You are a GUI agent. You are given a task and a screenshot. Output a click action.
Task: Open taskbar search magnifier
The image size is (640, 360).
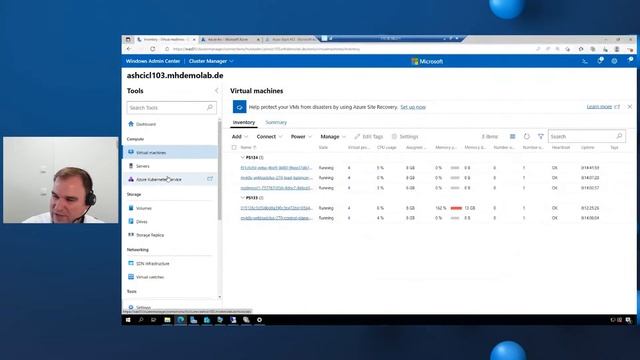pos(141,320)
